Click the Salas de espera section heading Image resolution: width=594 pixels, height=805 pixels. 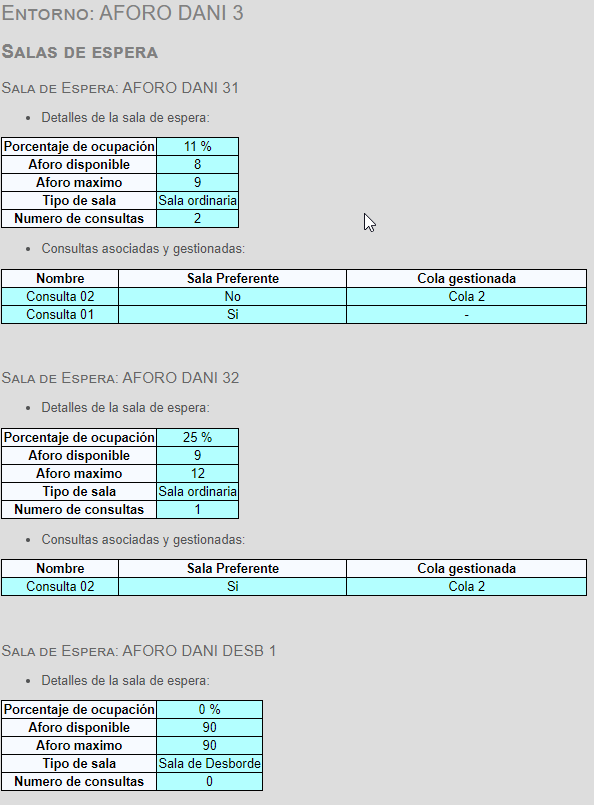point(80,52)
